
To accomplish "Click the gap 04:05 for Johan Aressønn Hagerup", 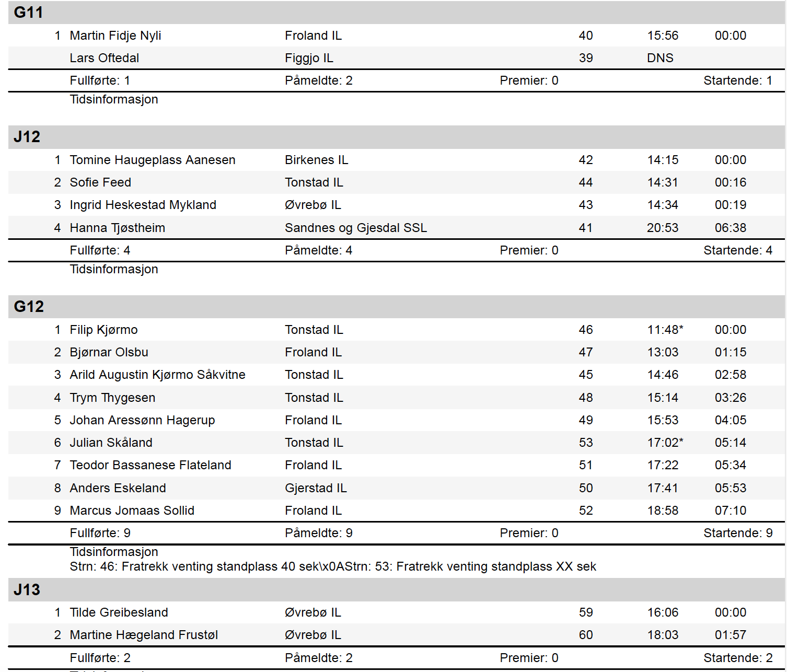I will pyautogui.click(x=731, y=420).
